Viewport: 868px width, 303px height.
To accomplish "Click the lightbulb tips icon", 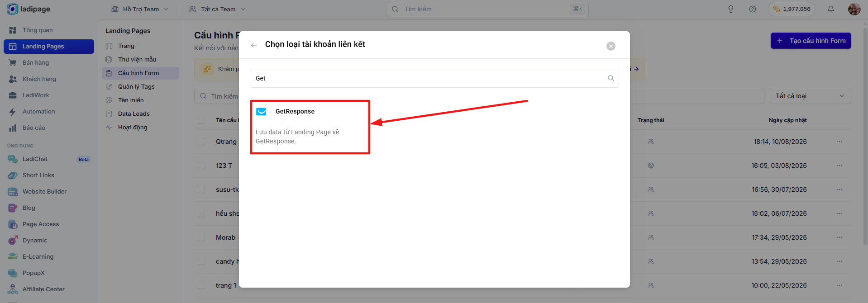I will click(x=731, y=9).
